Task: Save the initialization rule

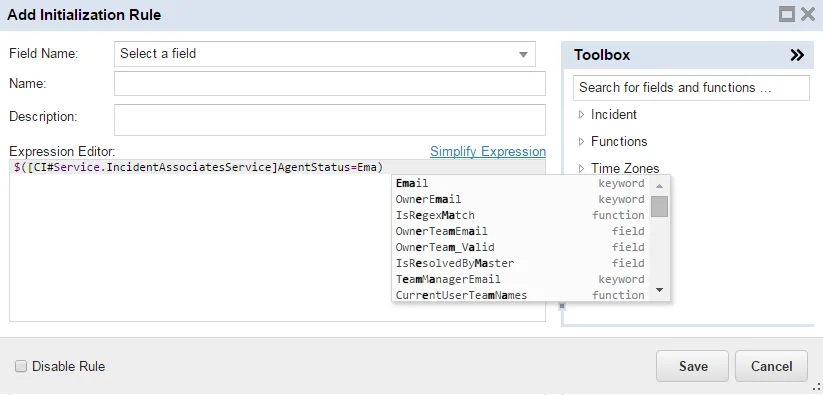Action: [692, 366]
